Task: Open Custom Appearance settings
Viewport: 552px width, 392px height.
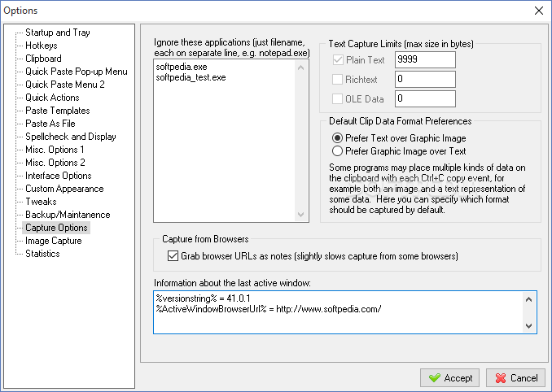Action: tap(64, 189)
